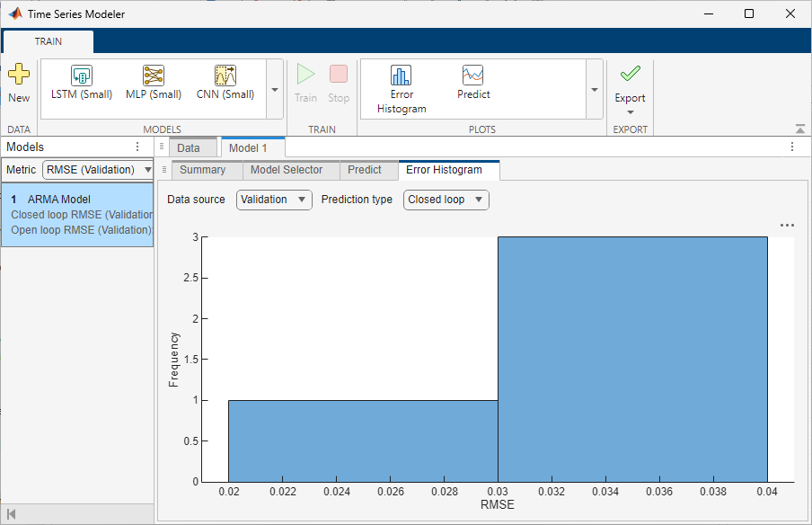Open the Metric dropdown showing RMSE (Validation)
This screenshot has width=812, height=525.
(97, 169)
